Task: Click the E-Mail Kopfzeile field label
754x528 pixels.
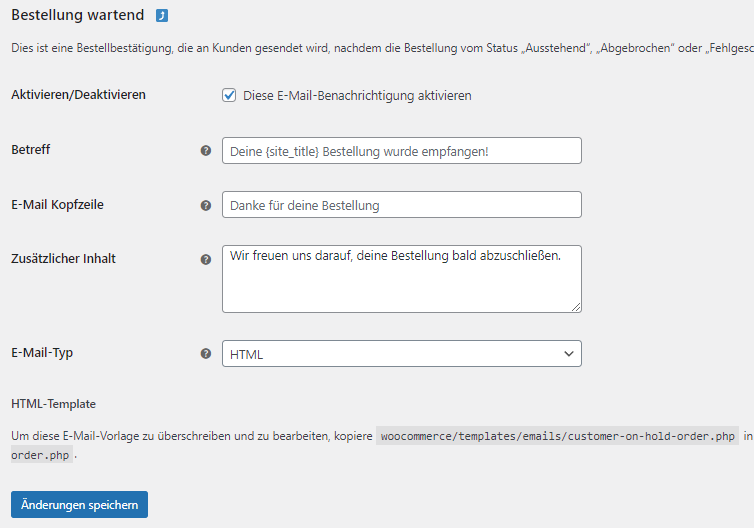Action: (x=57, y=204)
